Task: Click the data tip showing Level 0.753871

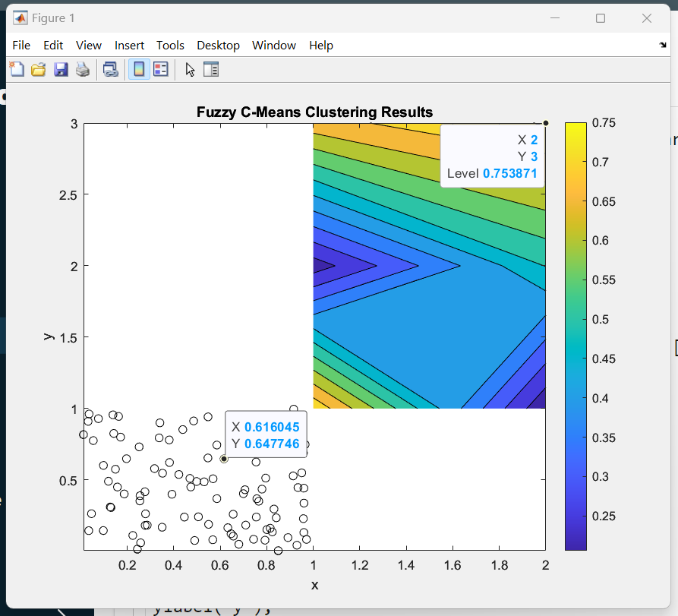Action: tap(492, 156)
